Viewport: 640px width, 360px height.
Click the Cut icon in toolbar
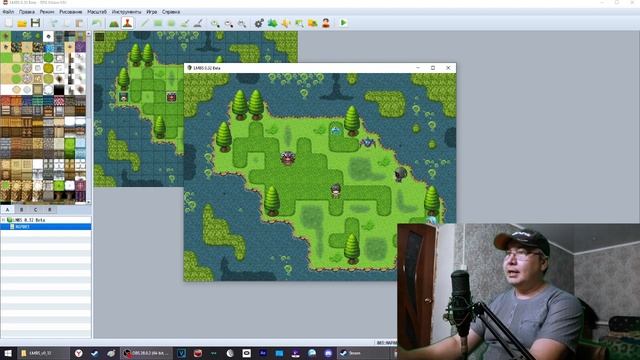[53, 23]
